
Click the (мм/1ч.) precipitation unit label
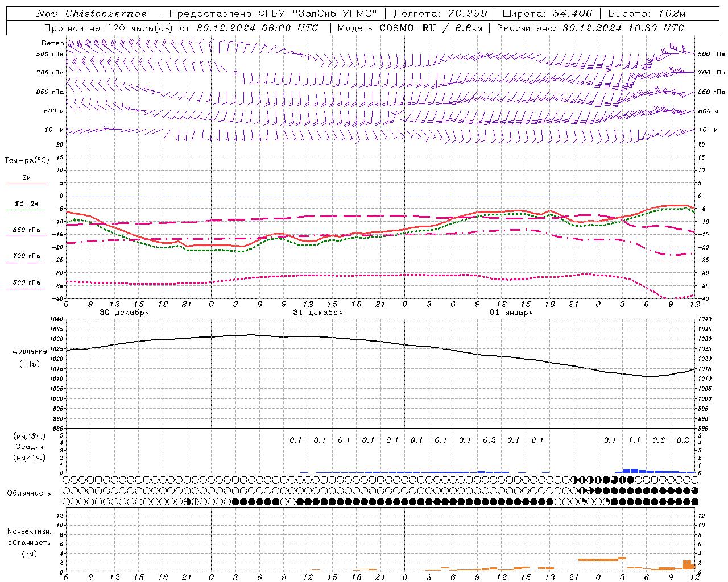(x=30, y=458)
